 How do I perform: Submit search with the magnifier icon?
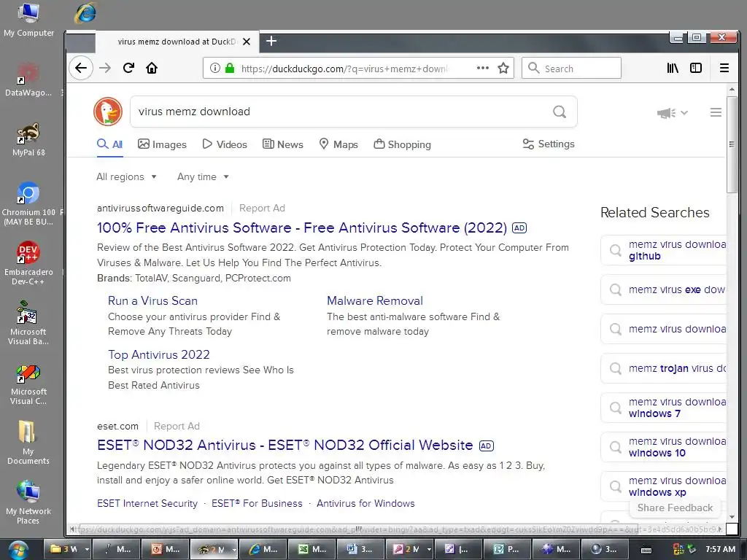(x=560, y=112)
